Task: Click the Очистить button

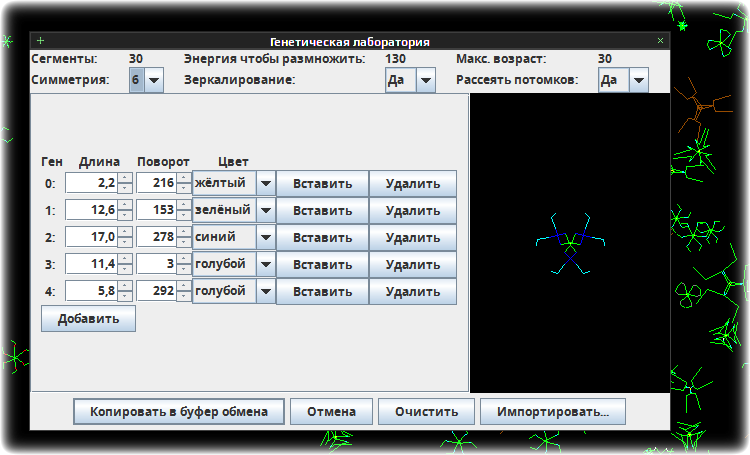Action: (427, 411)
